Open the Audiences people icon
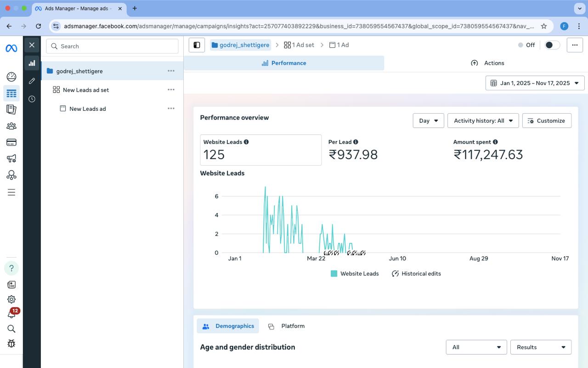588x368 pixels. click(11, 126)
